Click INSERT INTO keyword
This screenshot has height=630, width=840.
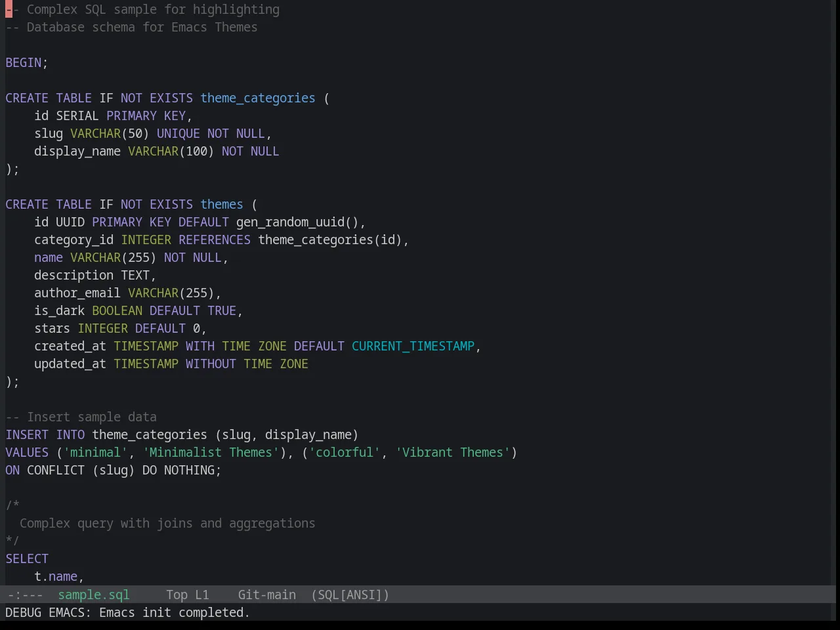point(45,434)
